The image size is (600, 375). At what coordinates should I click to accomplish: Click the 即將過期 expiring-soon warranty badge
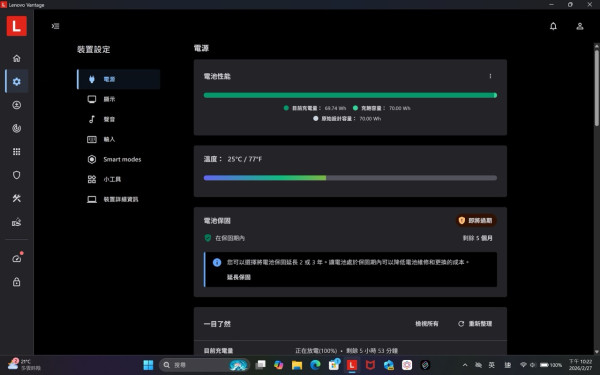pos(476,220)
